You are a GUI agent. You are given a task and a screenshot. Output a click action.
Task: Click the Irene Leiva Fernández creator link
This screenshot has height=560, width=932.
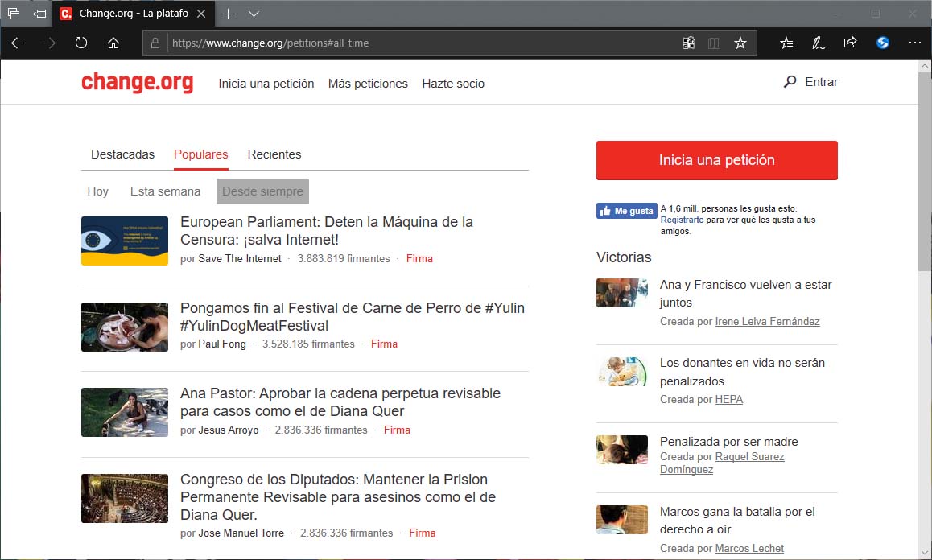(x=767, y=322)
